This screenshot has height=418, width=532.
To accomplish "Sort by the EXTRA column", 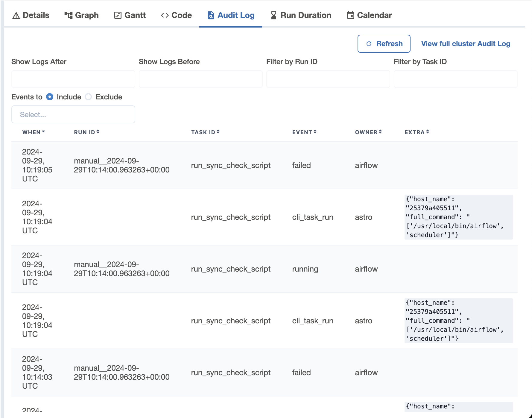I will [x=417, y=132].
